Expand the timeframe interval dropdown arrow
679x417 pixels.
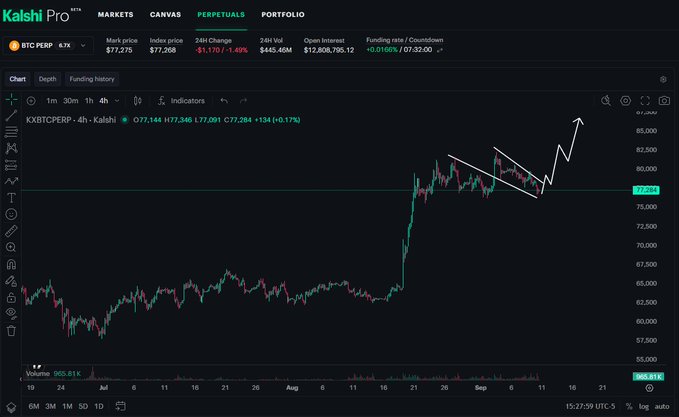coord(117,101)
